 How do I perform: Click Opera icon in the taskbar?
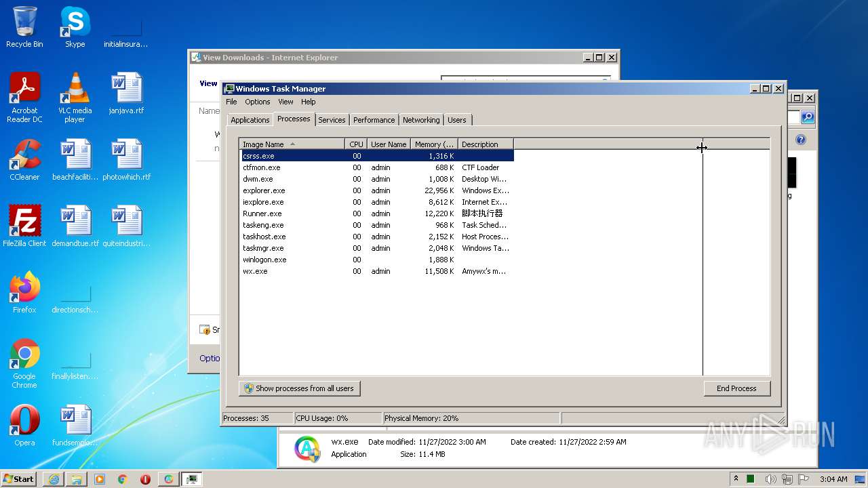[x=145, y=479]
